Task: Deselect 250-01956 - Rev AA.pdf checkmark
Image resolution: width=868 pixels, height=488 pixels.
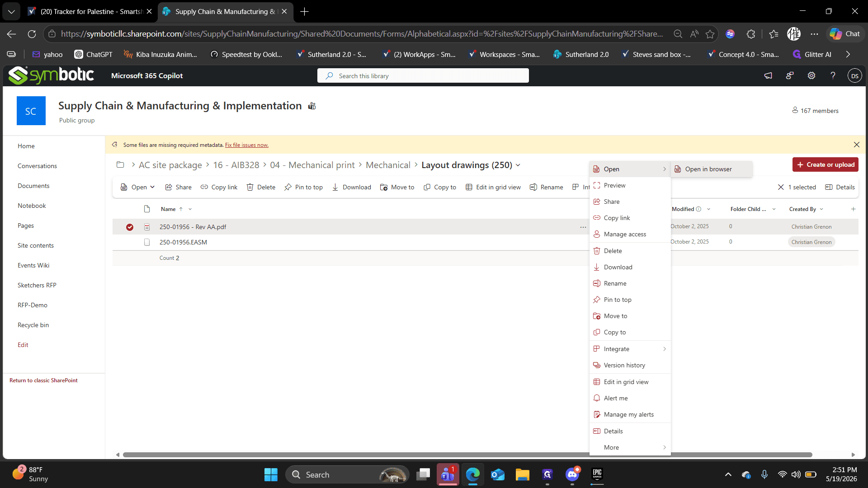Action: point(130,227)
